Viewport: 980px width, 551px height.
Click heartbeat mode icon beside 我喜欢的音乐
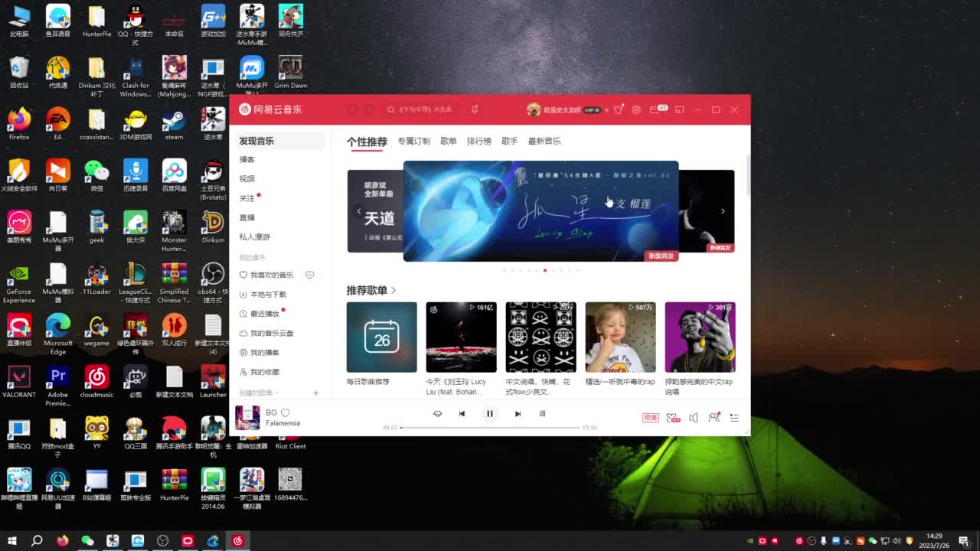[310, 275]
